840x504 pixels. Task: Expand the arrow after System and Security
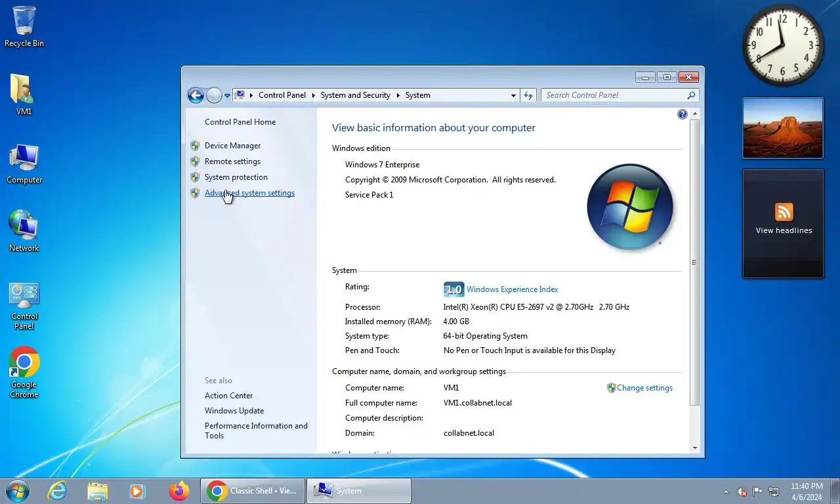coord(398,95)
